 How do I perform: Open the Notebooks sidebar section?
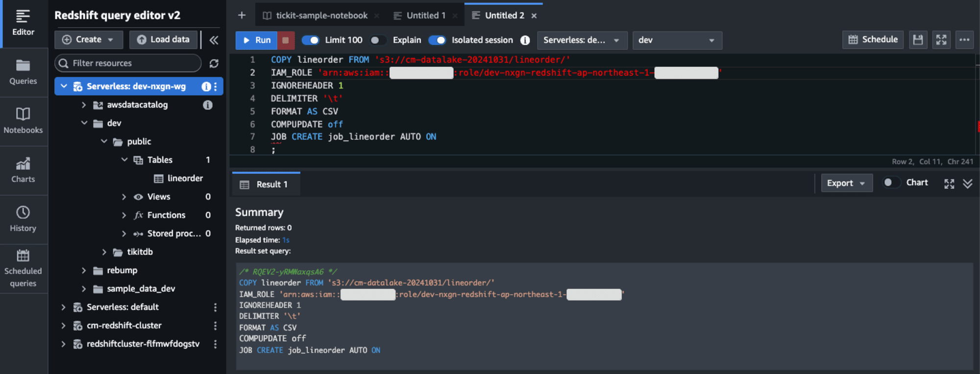click(23, 121)
